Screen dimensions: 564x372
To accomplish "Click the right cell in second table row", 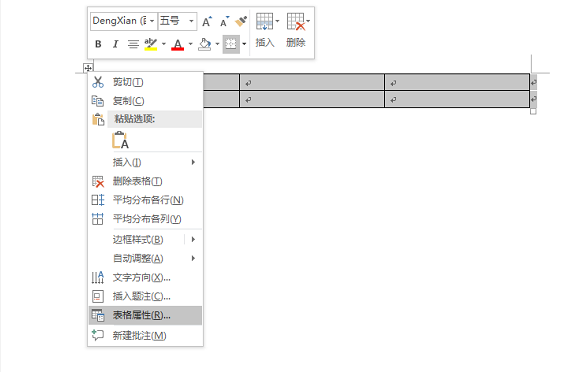I will tap(457, 99).
